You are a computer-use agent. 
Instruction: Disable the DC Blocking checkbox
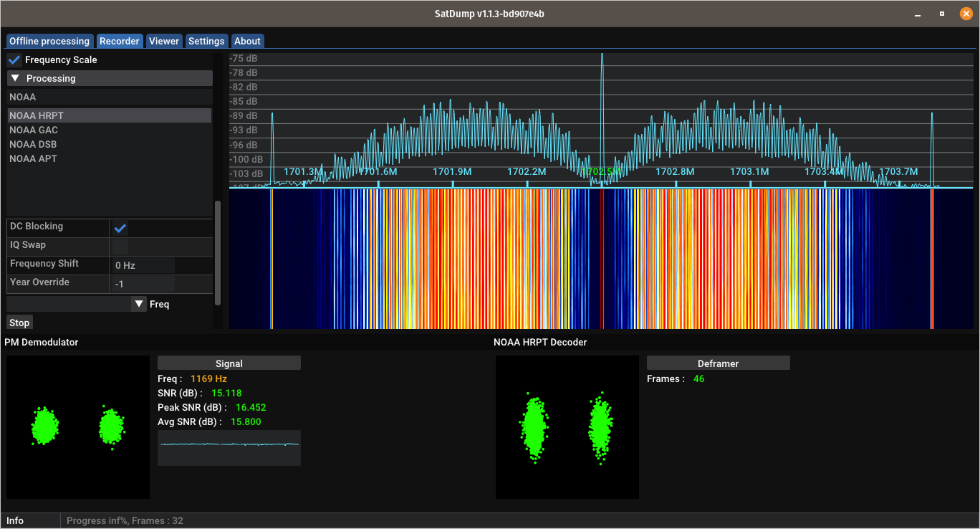120,228
